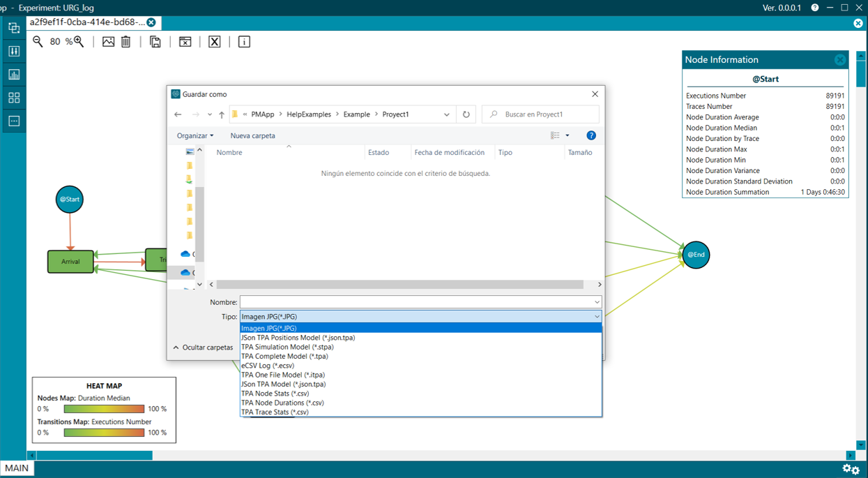Click the round X at tab bar right end
868x478 pixels.
(x=858, y=23)
